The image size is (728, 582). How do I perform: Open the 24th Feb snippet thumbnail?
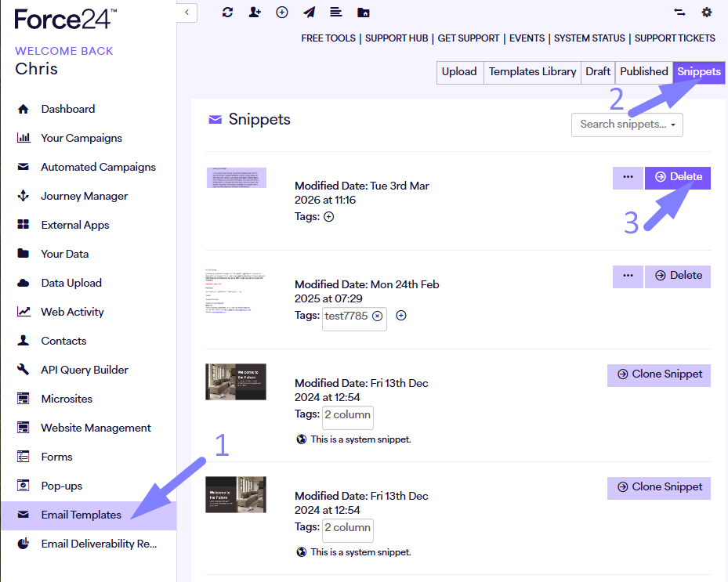235,291
